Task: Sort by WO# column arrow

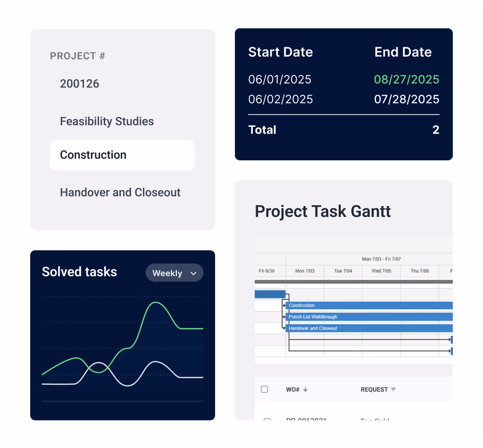Action: click(305, 390)
